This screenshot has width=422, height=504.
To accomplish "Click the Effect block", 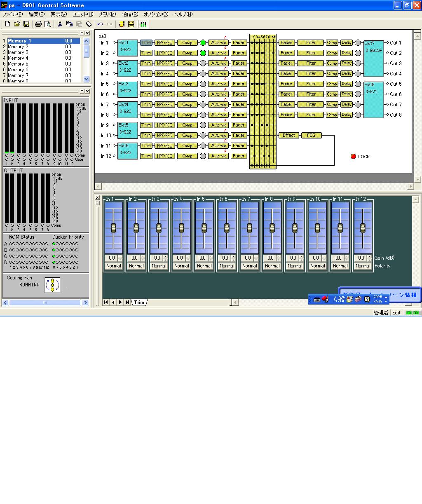I will tap(289, 135).
